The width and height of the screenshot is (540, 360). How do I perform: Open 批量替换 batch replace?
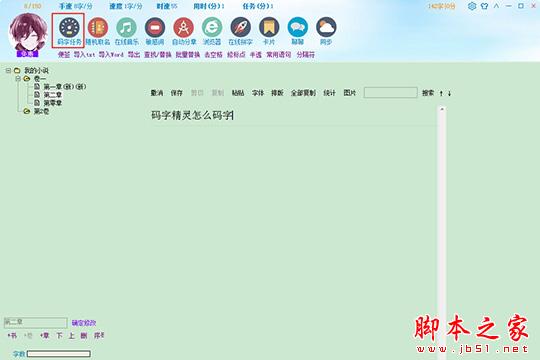pyautogui.click(x=188, y=54)
